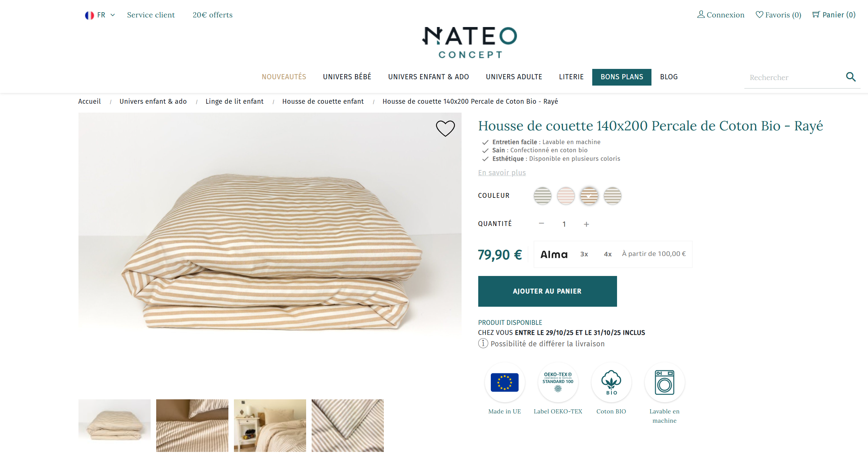Open the BONS PLANS menu
The image size is (868, 466).
[x=622, y=77]
